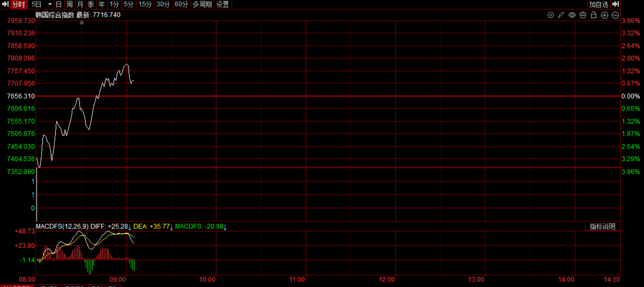Switch to the 分时 tab

pyautogui.click(x=19, y=4)
